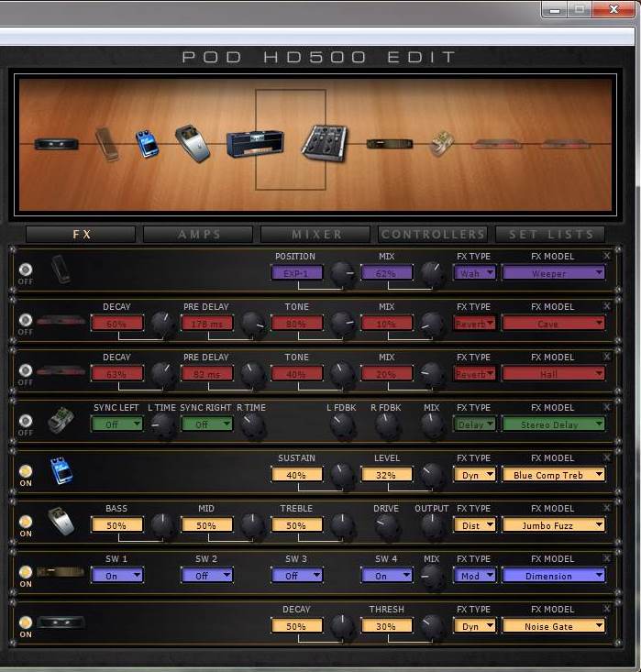Open the SW 1 dropdown on Dimension
The width and height of the screenshot is (641, 672).
117,576
